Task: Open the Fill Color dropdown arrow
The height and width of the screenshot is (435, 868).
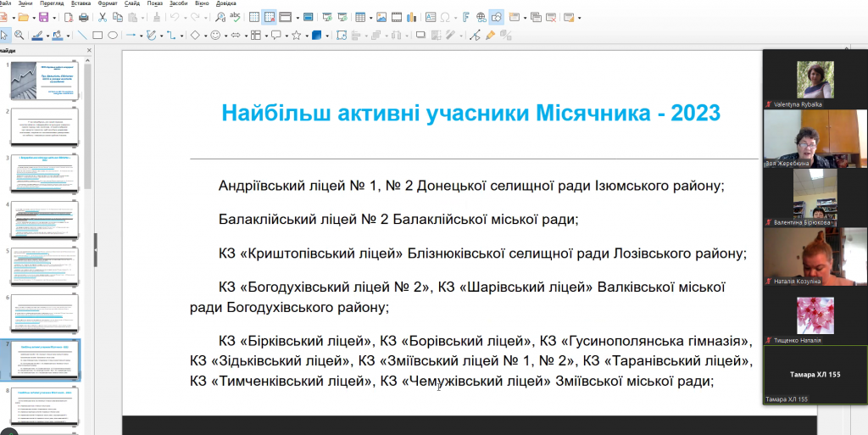Action: pos(68,36)
